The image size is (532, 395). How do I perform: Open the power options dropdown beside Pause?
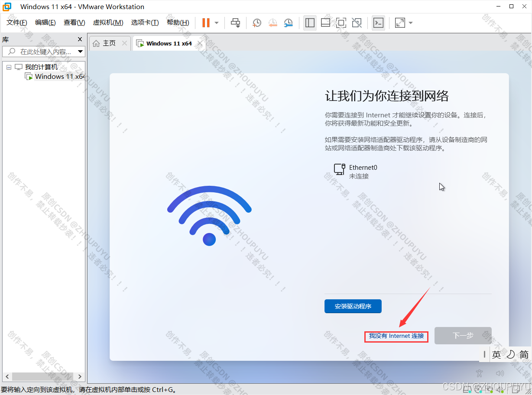point(217,23)
